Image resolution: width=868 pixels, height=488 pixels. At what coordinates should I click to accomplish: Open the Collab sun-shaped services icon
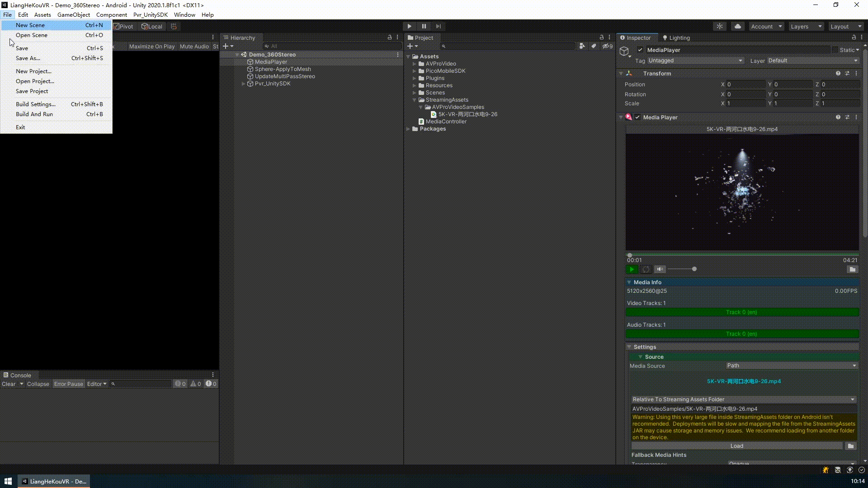(719, 26)
